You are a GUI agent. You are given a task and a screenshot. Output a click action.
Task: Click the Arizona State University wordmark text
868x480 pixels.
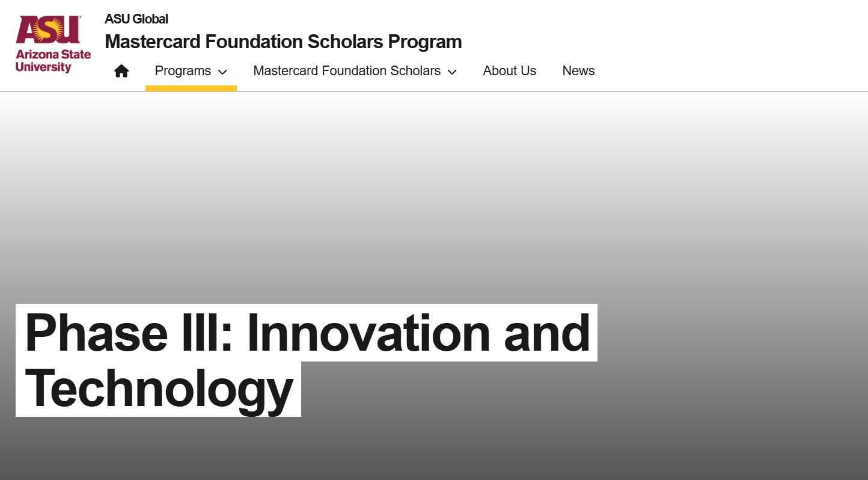(x=53, y=61)
